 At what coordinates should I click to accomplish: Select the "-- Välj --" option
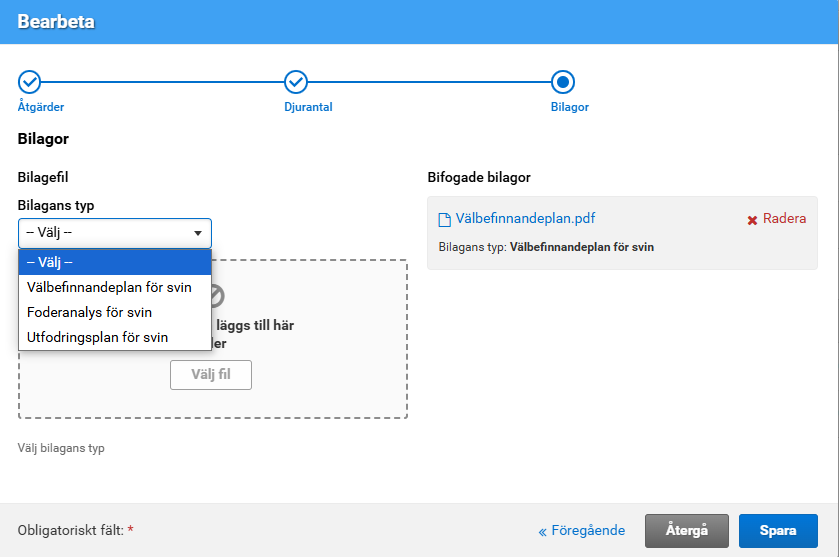[115, 262]
